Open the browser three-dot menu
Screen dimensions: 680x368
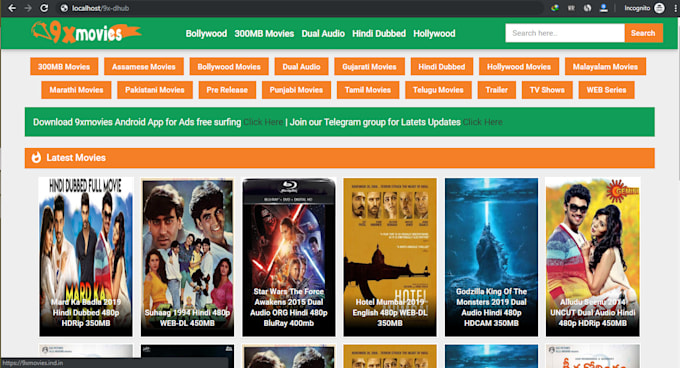click(x=675, y=8)
